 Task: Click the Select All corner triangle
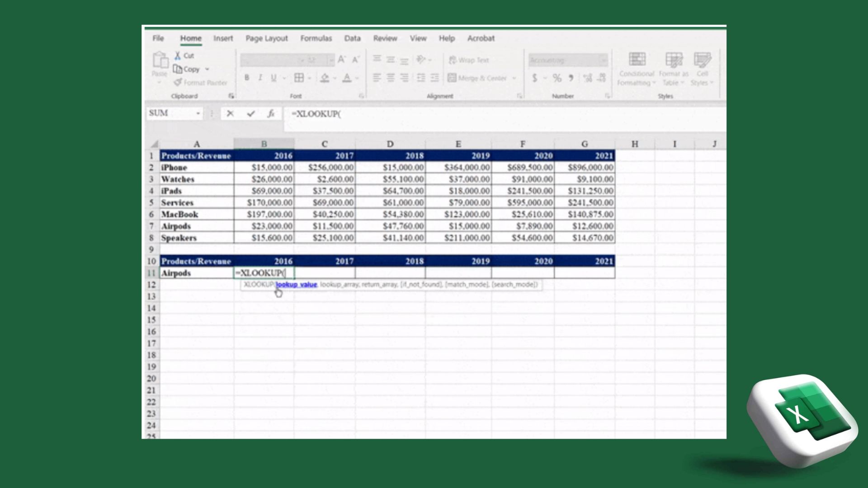(154, 144)
